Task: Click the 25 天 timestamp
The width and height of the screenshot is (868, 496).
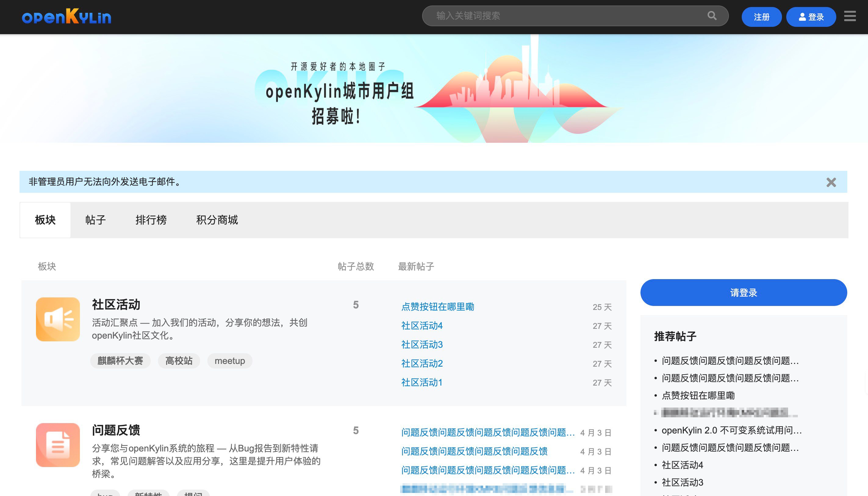Action: tap(602, 307)
